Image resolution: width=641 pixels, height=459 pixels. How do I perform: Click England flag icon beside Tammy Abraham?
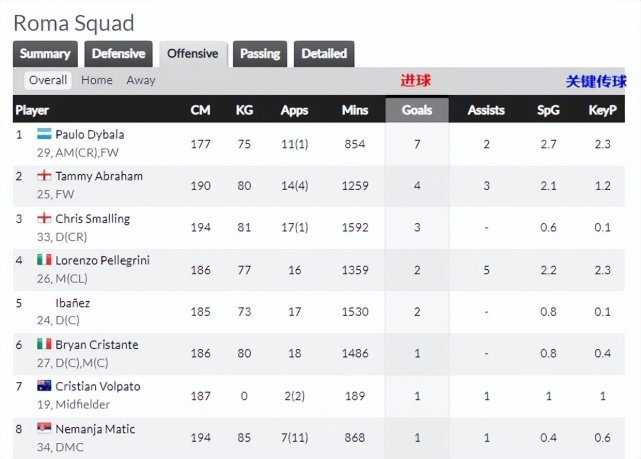tap(44, 176)
